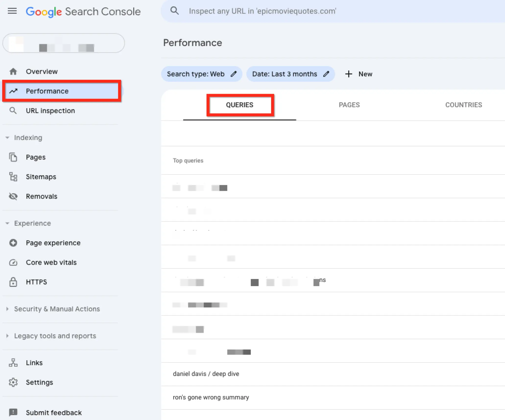Click the Sitemaps tree icon
This screenshot has height=420, width=505.
[x=13, y=177]
